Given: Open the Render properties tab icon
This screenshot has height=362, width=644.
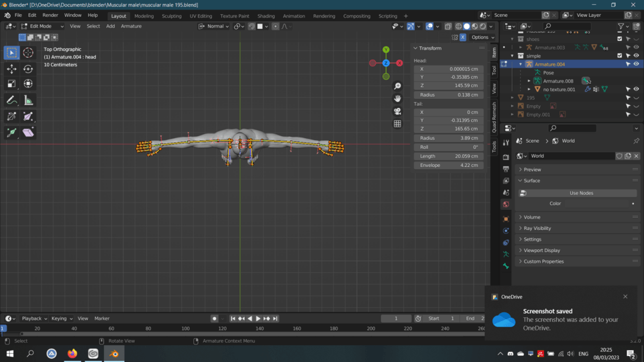Looking at the screenshot, I should 506,157.
